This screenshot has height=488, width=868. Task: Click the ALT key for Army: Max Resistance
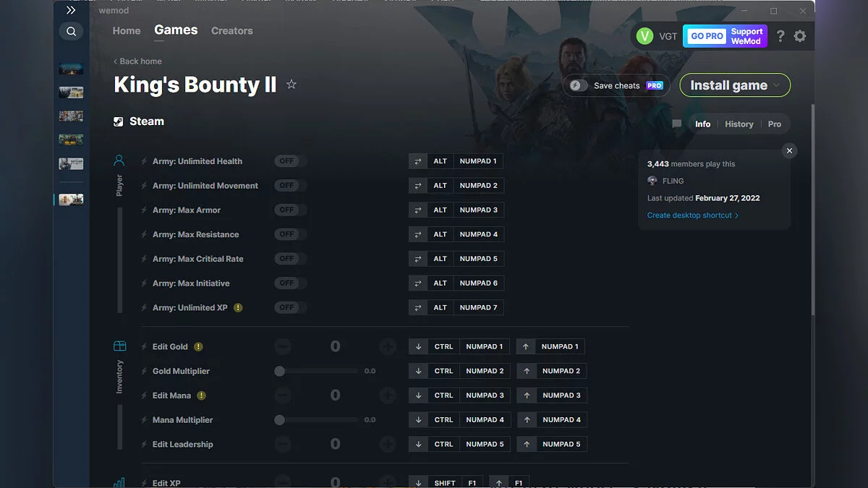pyautogui.click(x=441, y=234)
